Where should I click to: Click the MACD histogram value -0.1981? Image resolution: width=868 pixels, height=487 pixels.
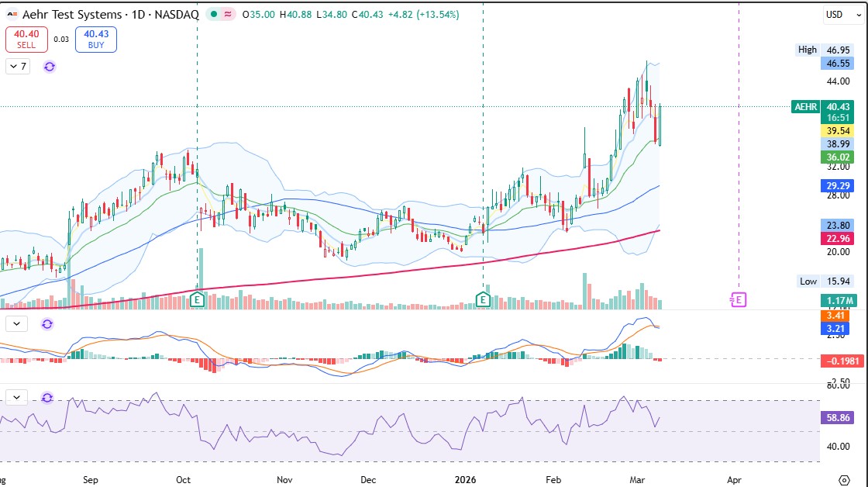pyautogui.click(x=842, y=361)
